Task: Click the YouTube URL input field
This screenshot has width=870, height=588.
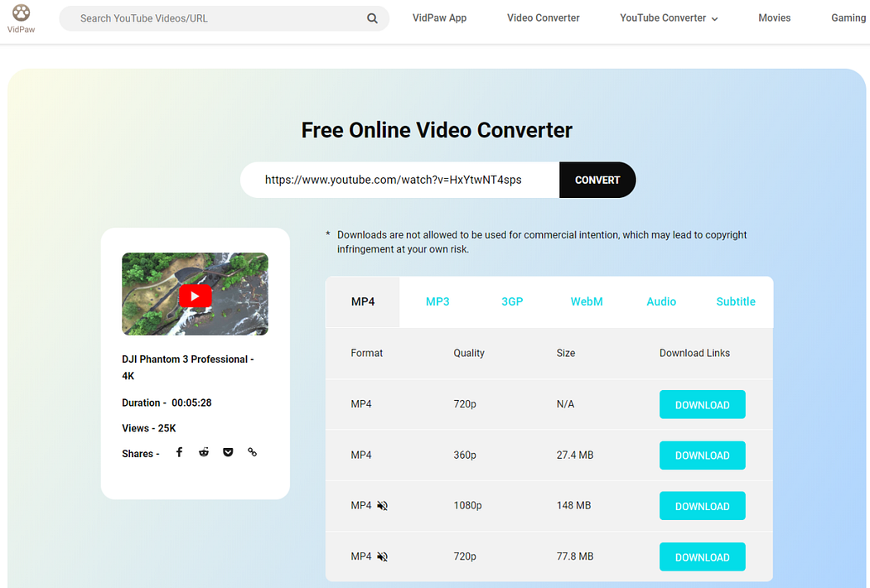Action: pyautogui.click(x=400, y=180)
